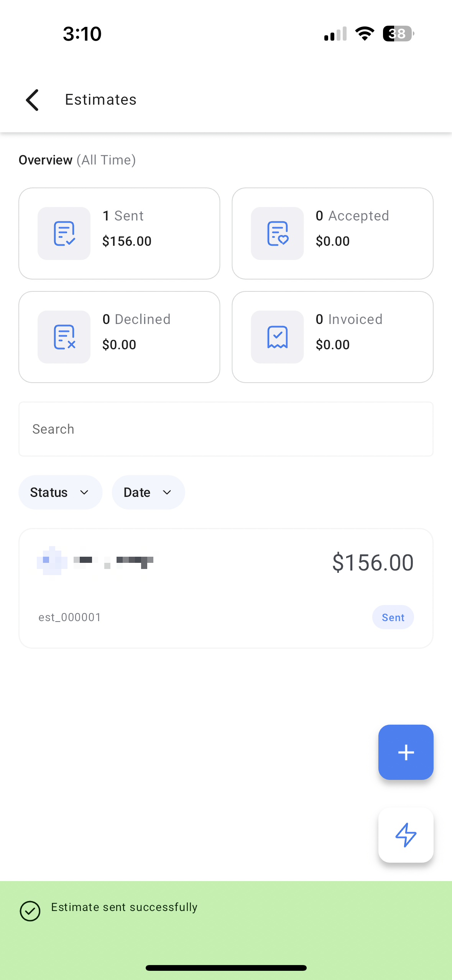Tap the Search input field

[226, 429]
